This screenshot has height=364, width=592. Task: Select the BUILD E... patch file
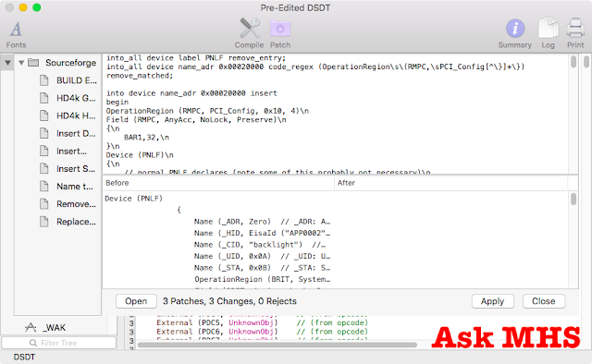pyautogui.click(x=77, y=80)
